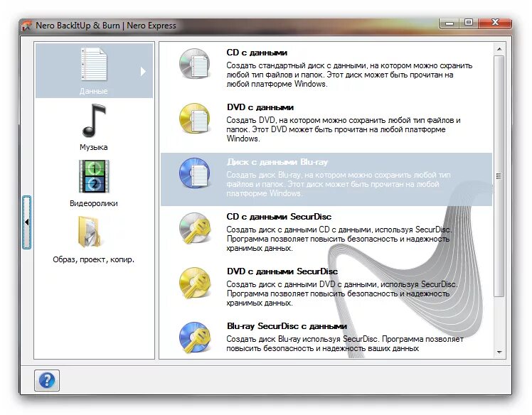This screenshot has width=532, height=415.
Task: Choose Blu-ray SecurDisc с данными heading
Action: [x=287, y=326]
